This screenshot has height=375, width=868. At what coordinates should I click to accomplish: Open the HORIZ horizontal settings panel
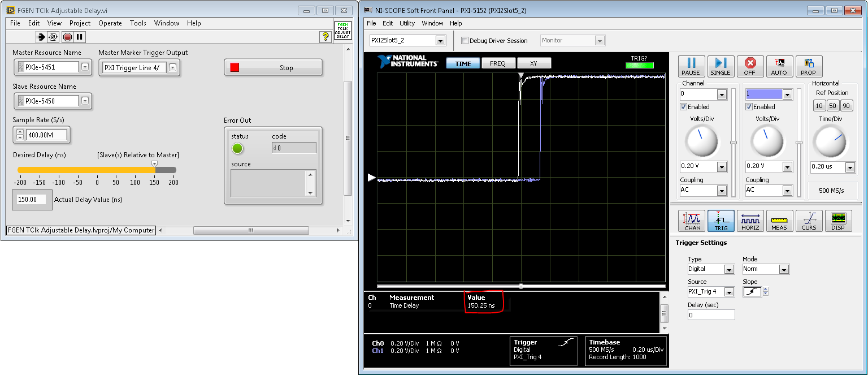[750, 221]
